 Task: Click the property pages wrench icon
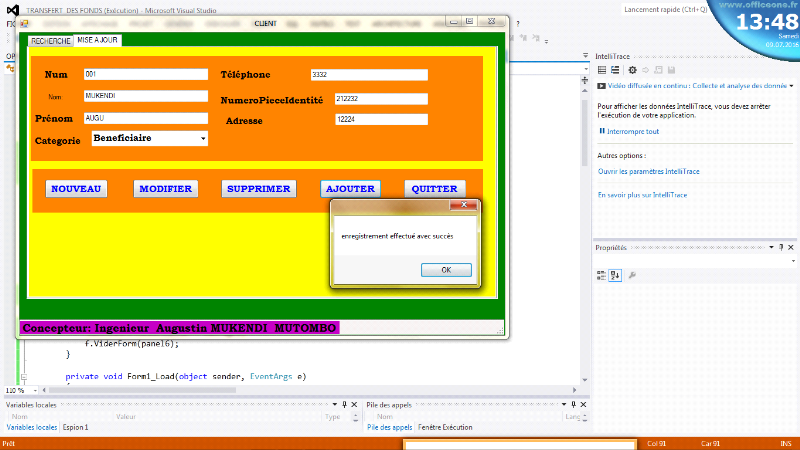coord(632,275)
